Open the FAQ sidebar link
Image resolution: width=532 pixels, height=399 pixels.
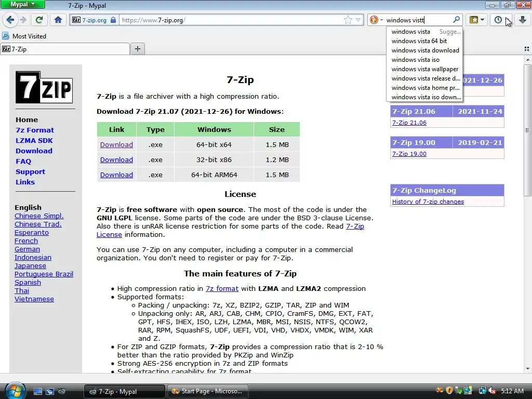(x=23, y=161)
